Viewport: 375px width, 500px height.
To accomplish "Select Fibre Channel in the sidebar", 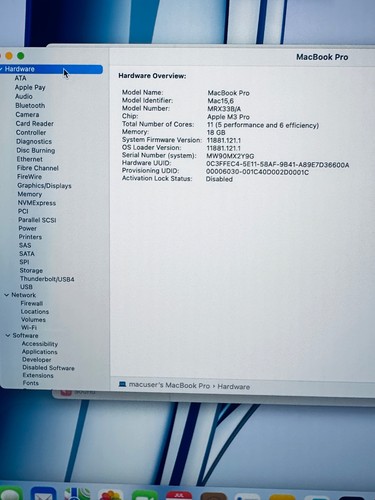I will point(38,168).
